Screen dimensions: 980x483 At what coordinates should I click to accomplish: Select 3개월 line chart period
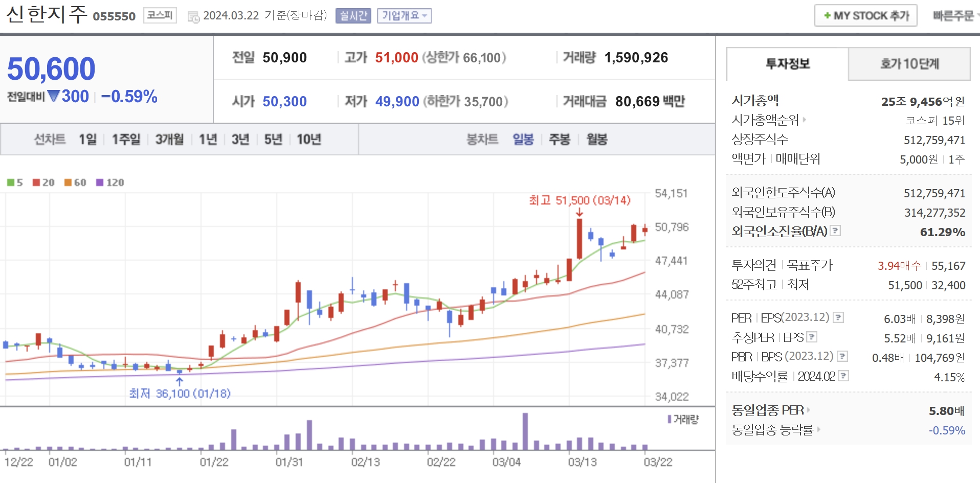(169, 139)
